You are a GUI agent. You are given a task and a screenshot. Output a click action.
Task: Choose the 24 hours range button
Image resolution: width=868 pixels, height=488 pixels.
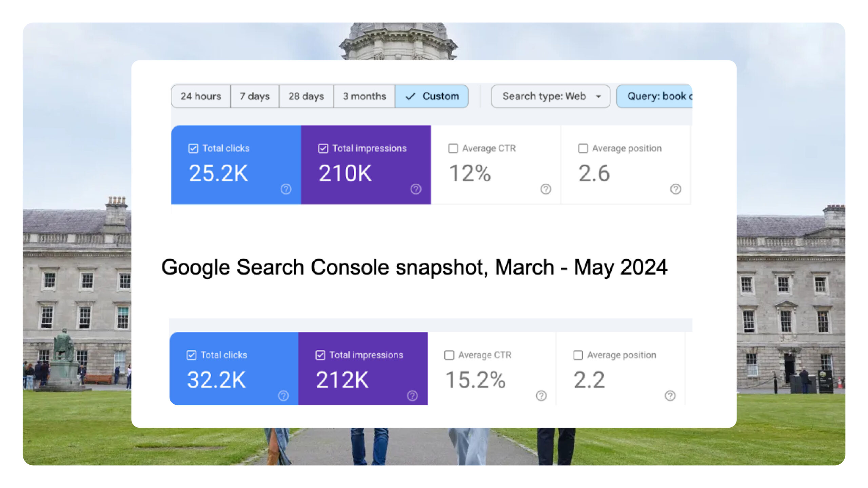click(x=201, y=97)
